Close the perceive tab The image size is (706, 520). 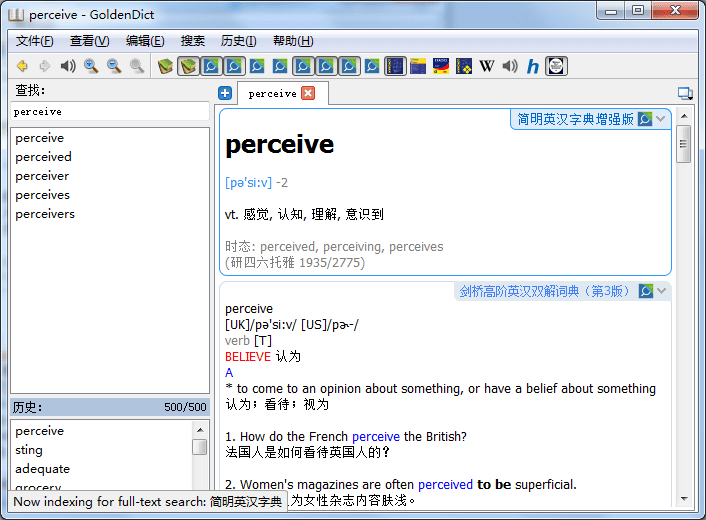pyautogui.click(x=308, y=93)
